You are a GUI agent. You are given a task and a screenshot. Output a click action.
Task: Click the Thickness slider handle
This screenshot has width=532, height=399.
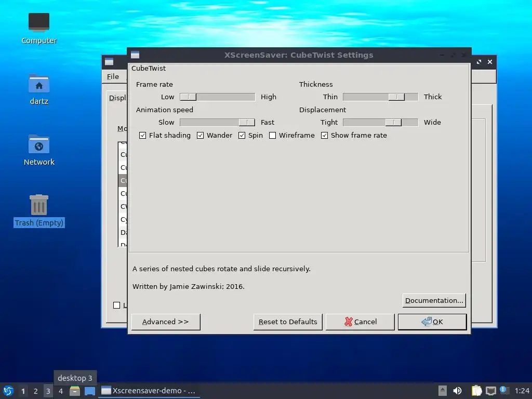point(396,97)
